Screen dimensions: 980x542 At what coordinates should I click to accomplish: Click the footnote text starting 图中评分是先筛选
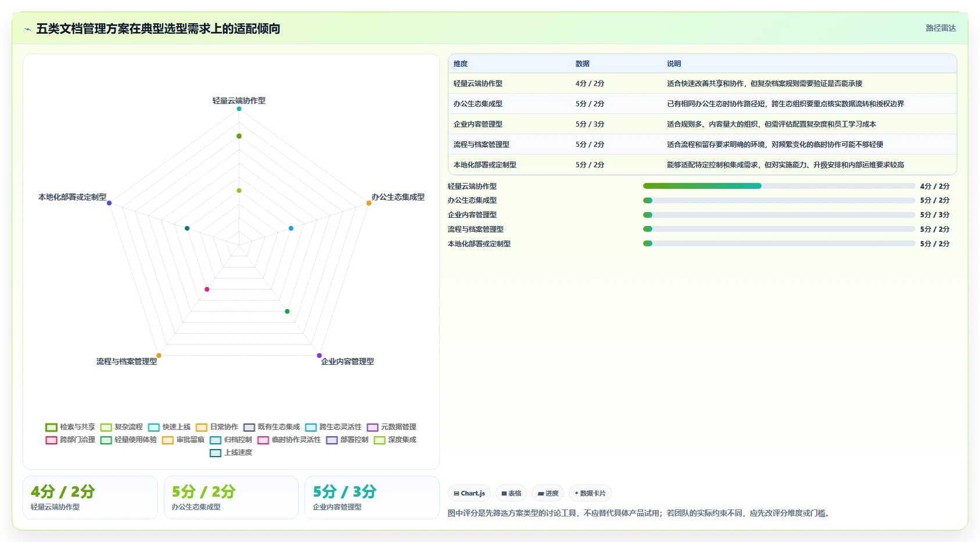(640, 513)
